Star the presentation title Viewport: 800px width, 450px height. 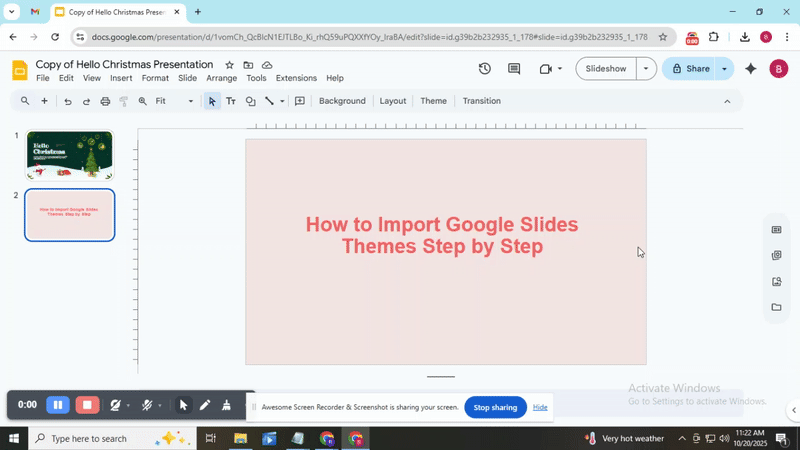[x=229, y=65]
